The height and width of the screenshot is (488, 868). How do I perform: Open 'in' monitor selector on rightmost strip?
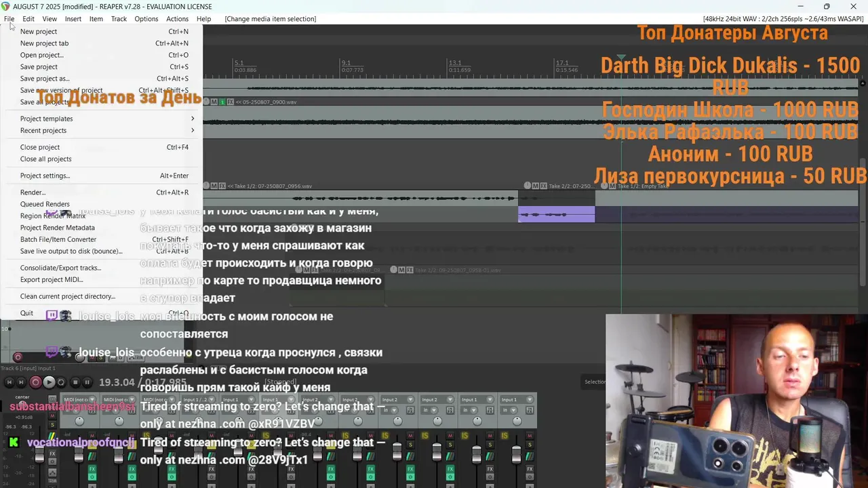[509, 410]
